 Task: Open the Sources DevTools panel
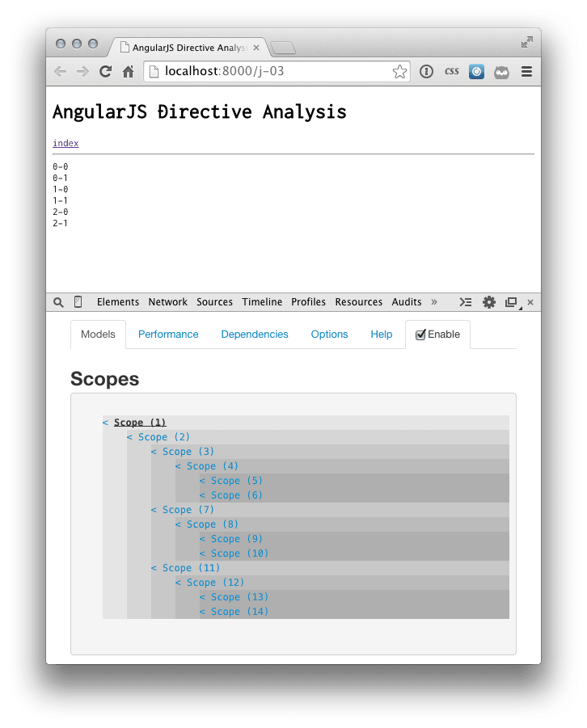(214, 302)
